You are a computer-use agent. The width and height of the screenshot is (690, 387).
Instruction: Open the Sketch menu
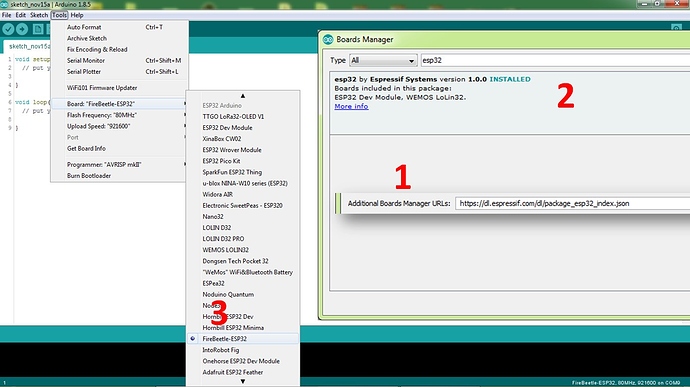click(x=39, y=15)
